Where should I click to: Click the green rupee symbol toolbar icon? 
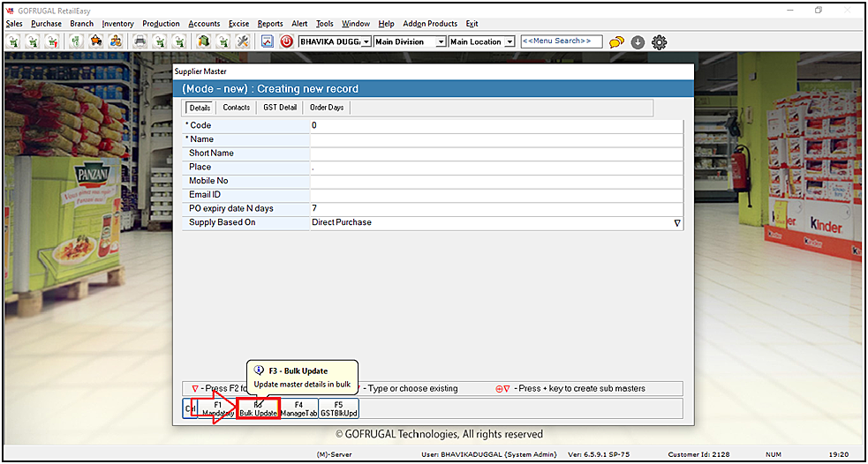[x=77, y=41]
